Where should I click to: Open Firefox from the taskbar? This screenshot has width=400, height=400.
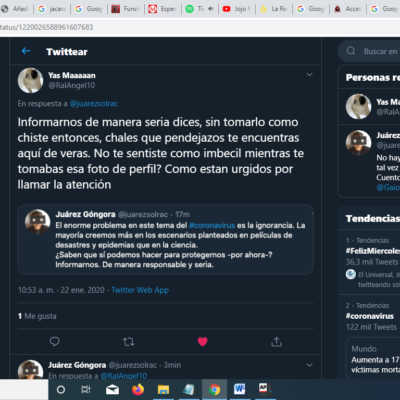(x=138, y=389)
